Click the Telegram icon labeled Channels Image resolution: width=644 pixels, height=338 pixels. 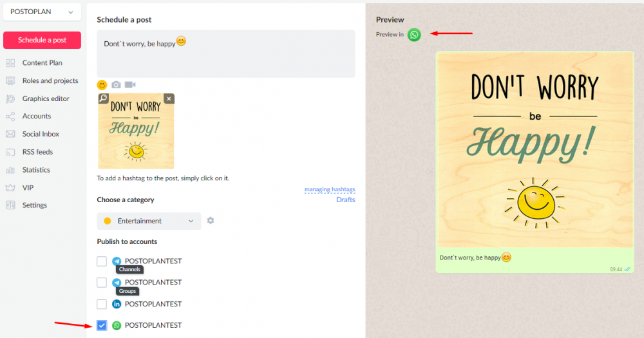coord(117,261)
